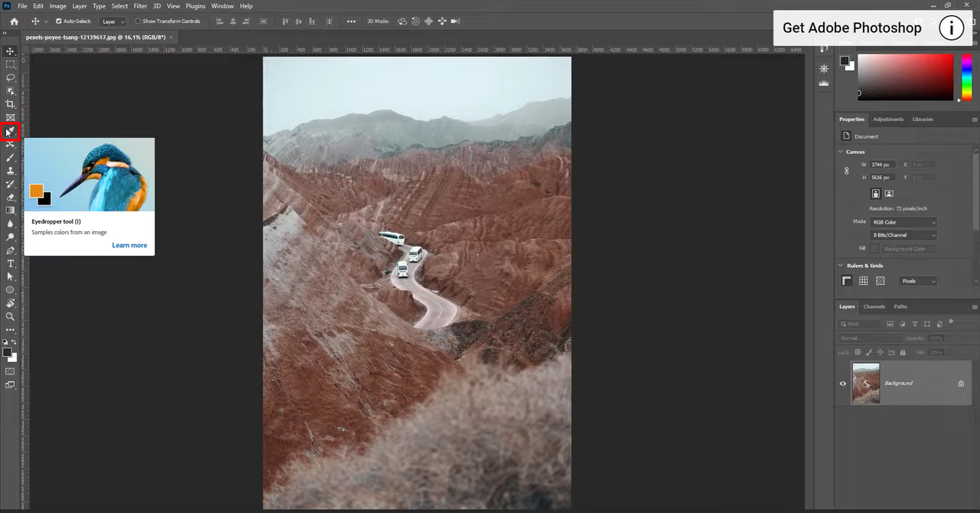Open the Image menu
This screenshot has height=513, width=980.
(x=58, y=6)
